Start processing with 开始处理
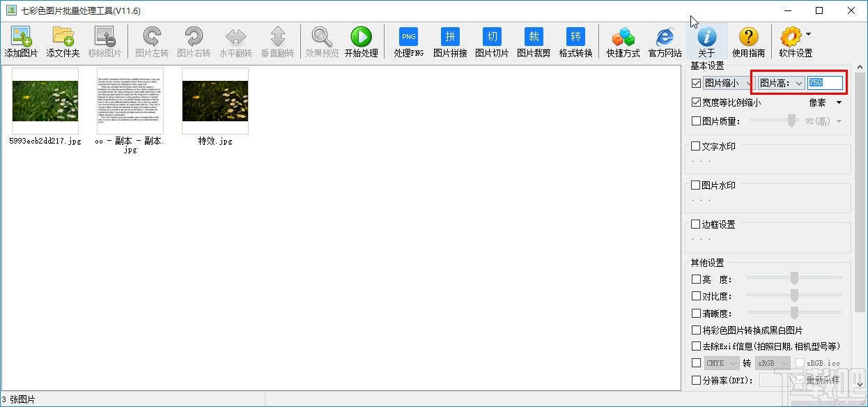Image resolution: width=868 pixels, height=407 pixels. 361,42
